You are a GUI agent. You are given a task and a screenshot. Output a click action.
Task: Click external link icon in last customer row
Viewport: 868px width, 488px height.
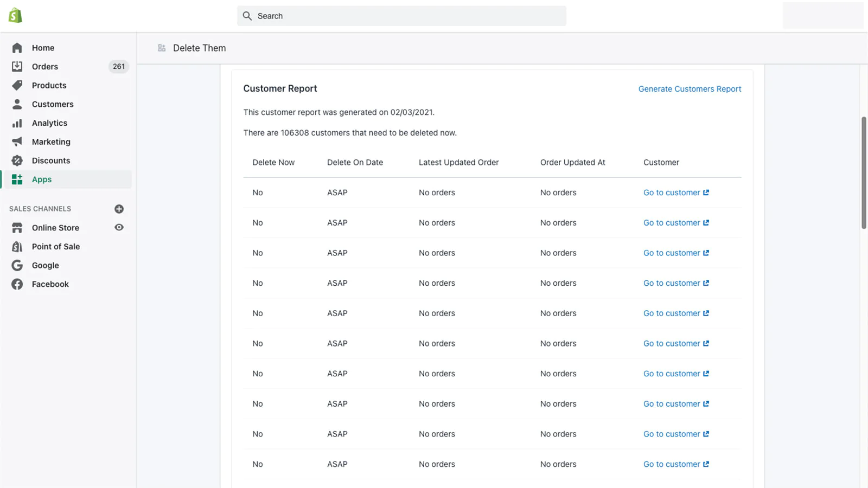(706, 464)
